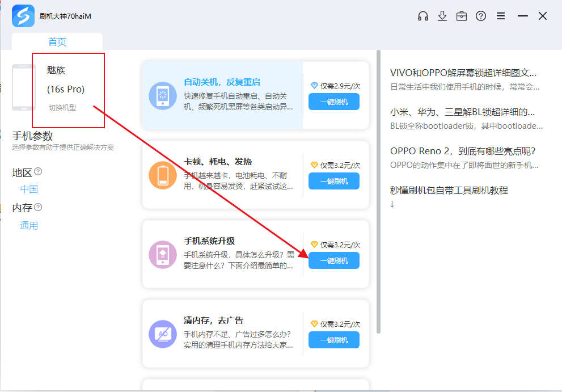Click description 快速修复手机自动重启
The width and height of the screenshot is (562, 392).
[238, 102]
